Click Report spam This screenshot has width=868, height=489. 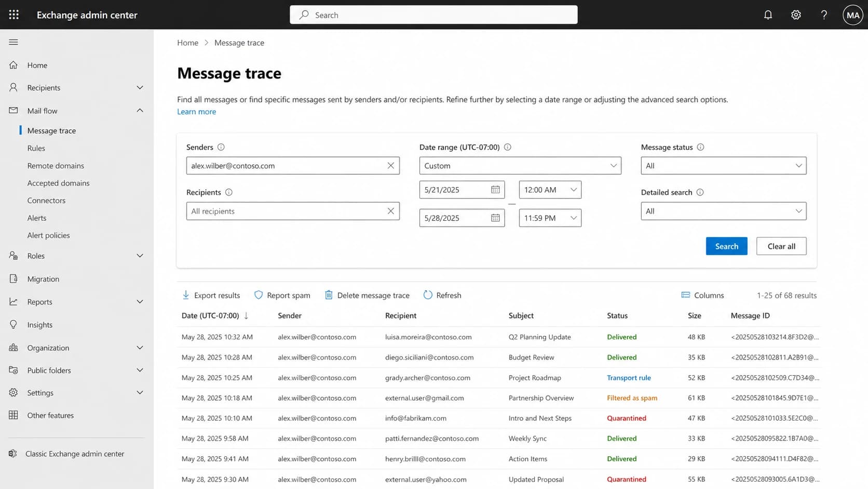tap(282, 295)
